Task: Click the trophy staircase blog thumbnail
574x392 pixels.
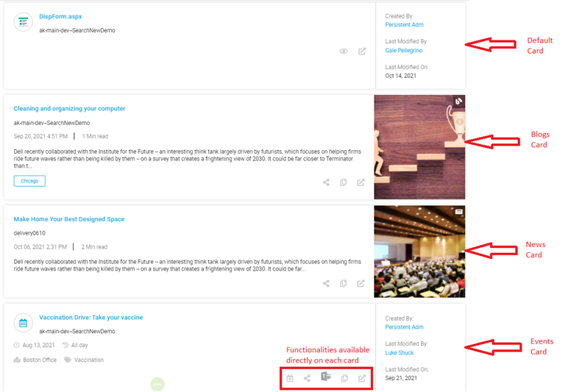Action: click(x=419, y=147)
